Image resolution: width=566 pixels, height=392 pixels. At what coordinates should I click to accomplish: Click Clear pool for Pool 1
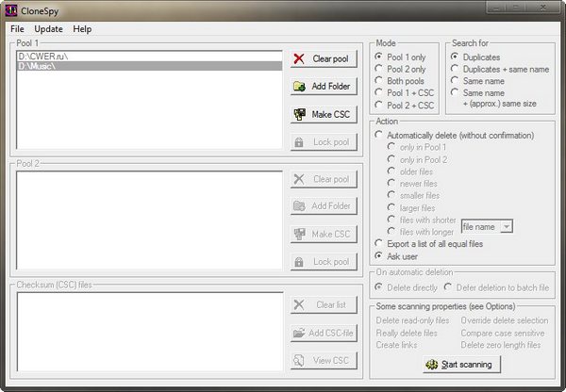coord(324,58)
